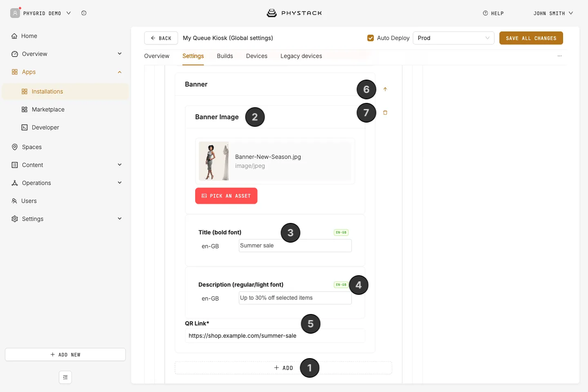
Task: Click the QR Link URL field
Action: click(x=275, y=336)
